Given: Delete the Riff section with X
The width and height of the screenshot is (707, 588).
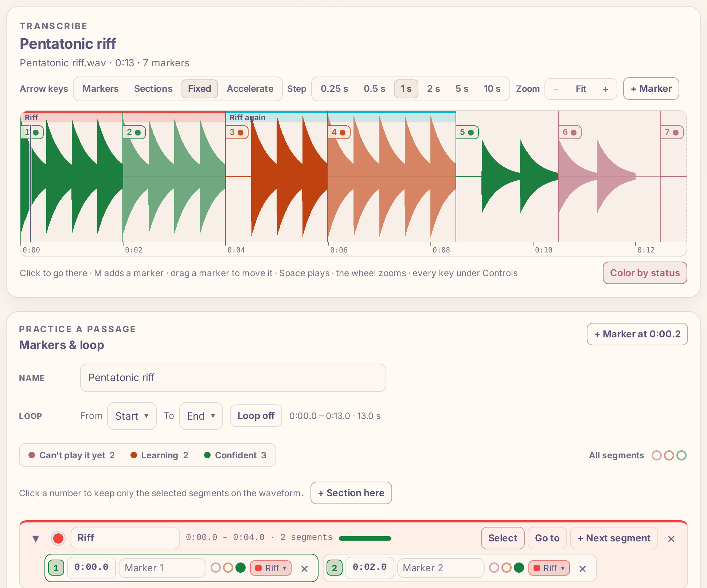Looking at the screenshot, I should click(671, 539).
